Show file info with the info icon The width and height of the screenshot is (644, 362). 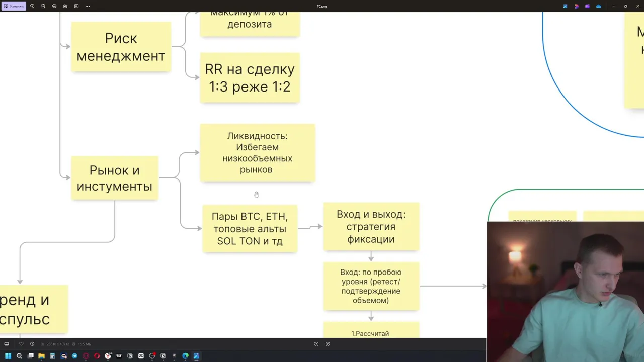pos(32,344)
